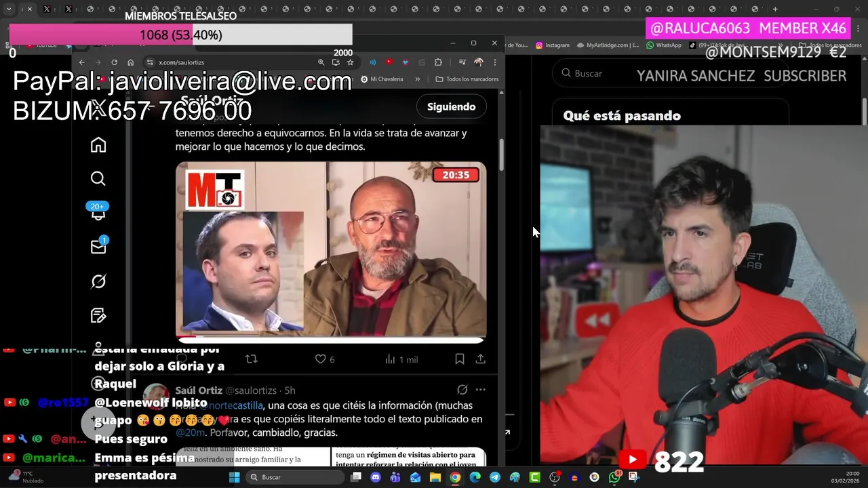Viewport: 868px width, 488px height.
Task: View analytics showing 1 mil views
Action: pos(401,359)
